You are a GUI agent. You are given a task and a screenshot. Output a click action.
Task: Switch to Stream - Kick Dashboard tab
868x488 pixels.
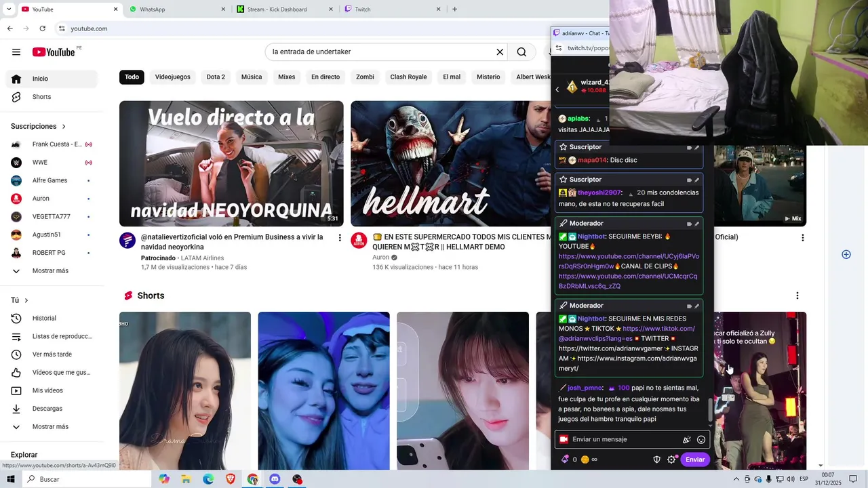[285, 9]
